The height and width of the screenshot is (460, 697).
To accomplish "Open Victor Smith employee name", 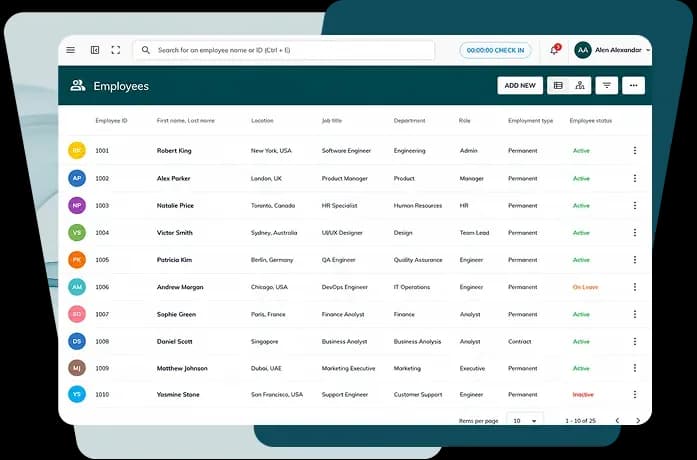I will click(x=175, y=232).
